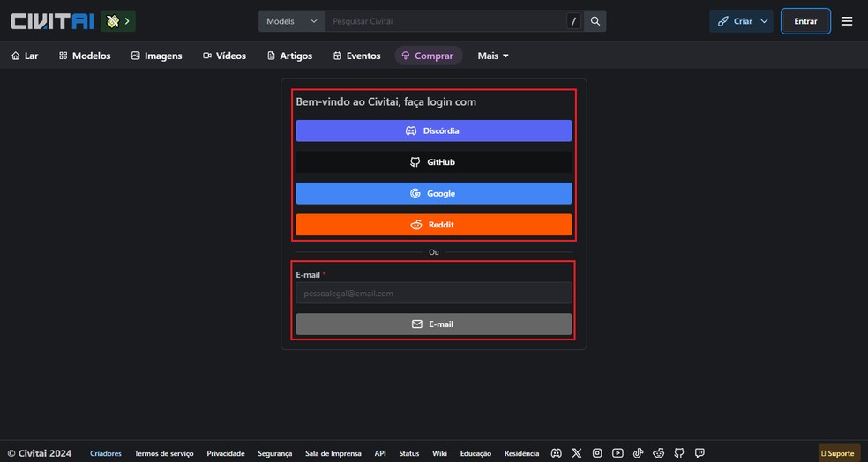Click the Entrar login button
The width and height of the screenshot is (868, 462).
(x=805, y=21)
